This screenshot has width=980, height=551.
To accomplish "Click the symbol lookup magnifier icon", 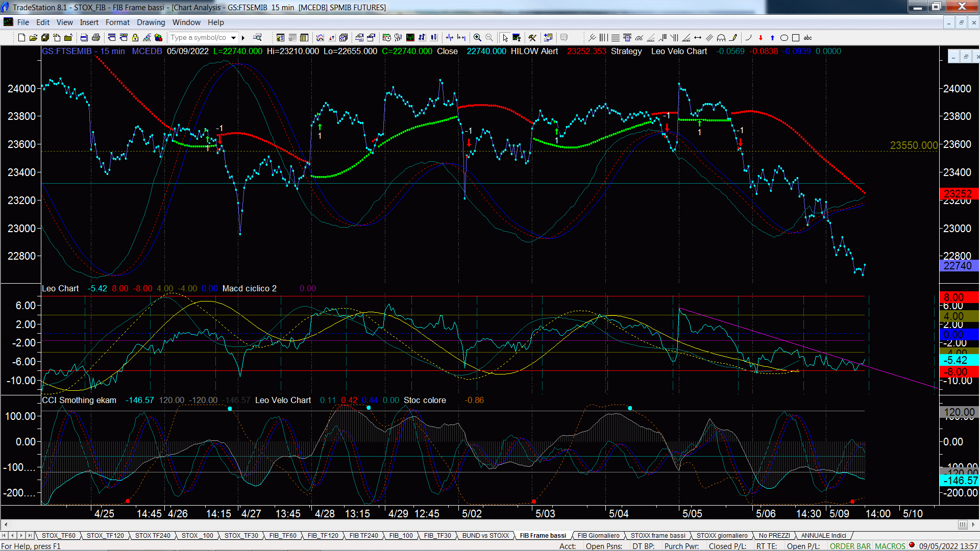I will 258,37.
